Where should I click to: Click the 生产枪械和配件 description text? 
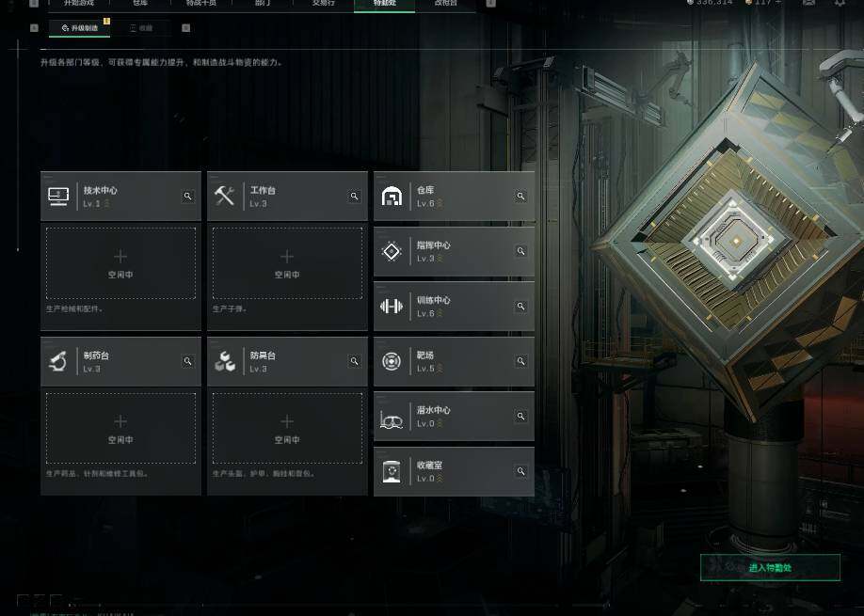(74, 308)
